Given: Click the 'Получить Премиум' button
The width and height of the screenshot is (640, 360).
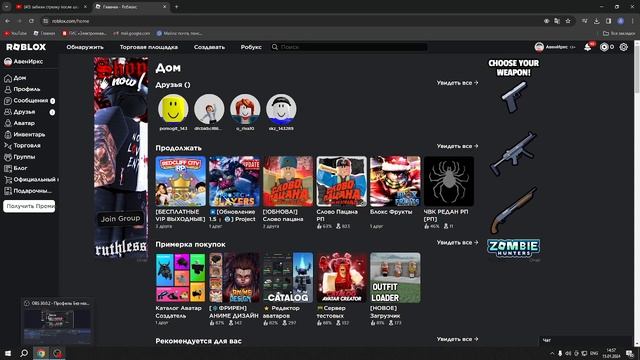Looking at the screenshot, I should [29, 206].
